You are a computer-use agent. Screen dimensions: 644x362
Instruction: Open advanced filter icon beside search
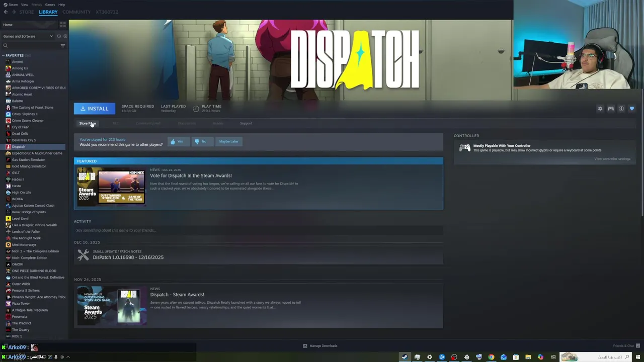pyautogui.click(x=63, y=46)
